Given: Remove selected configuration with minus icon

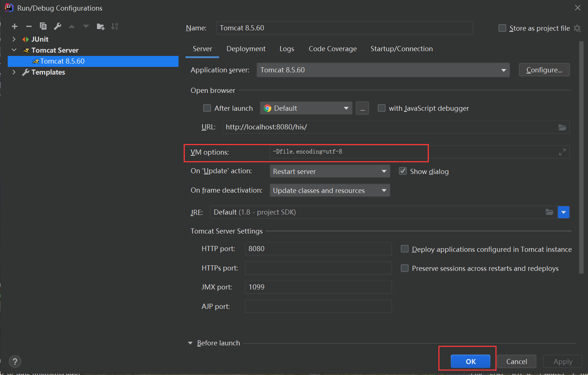Looking at the screenshot, I should tap(29, 26).
